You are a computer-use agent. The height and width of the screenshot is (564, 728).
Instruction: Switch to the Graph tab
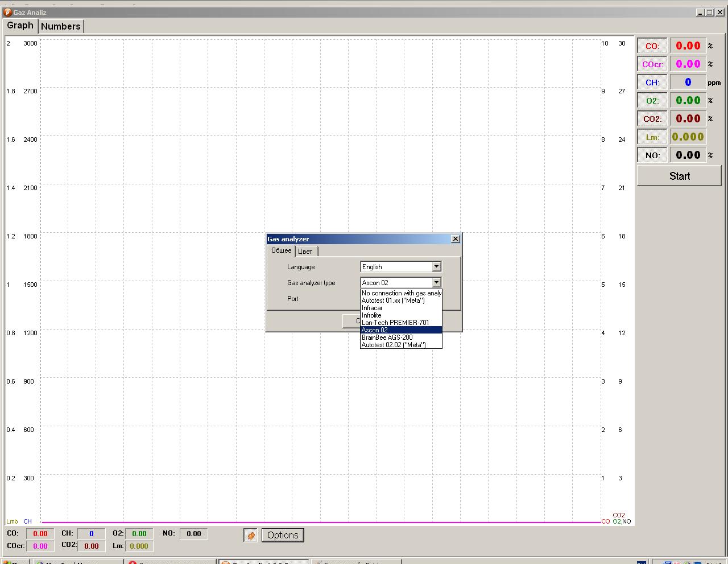pos(20,26)
